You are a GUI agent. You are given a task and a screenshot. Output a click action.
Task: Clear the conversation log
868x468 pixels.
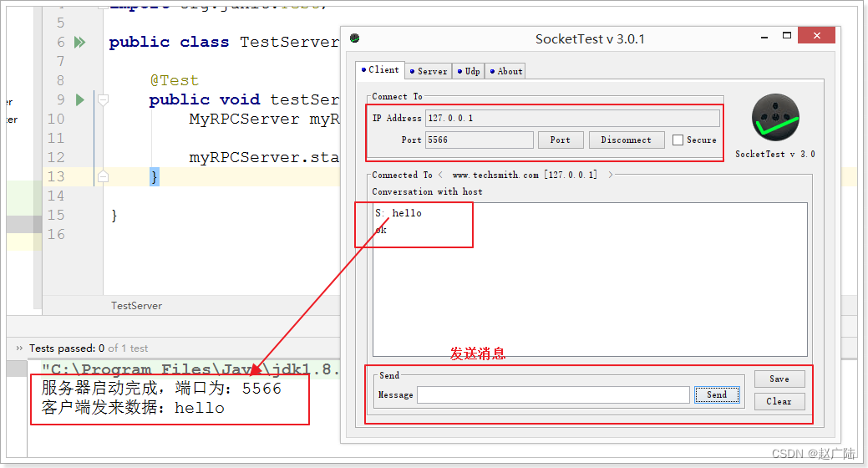coord(779,401)
